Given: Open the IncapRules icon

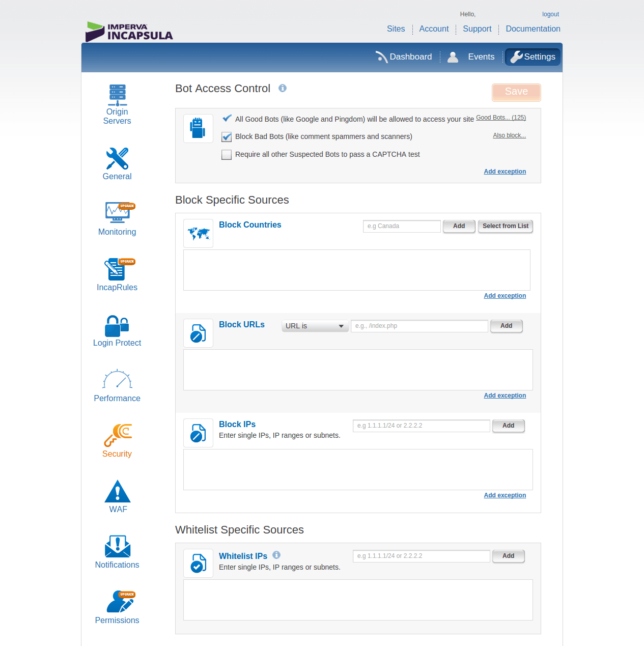Looking at the screenshot, I should click(117, 270).
